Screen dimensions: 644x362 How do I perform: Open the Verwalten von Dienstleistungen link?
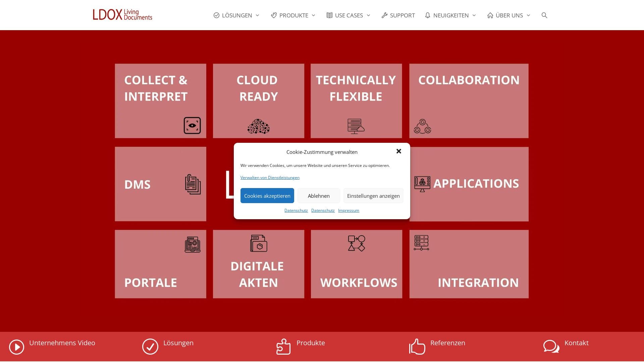pos(270,177)
